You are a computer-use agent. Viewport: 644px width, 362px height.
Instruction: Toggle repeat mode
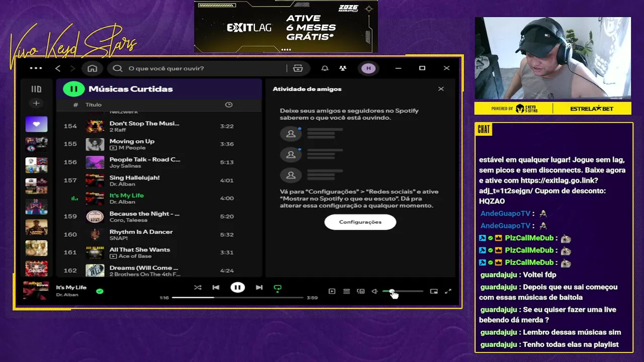(x=277, y=288)
